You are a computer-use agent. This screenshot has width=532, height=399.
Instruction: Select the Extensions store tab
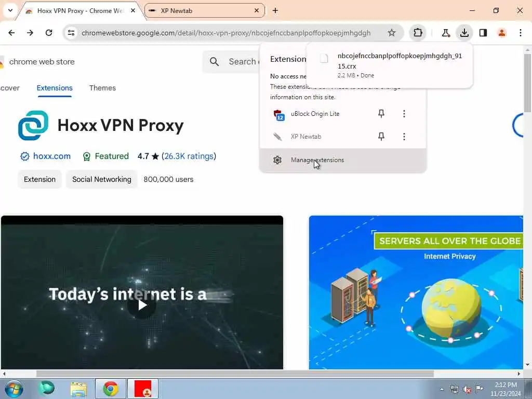click(x=55, y=88)
